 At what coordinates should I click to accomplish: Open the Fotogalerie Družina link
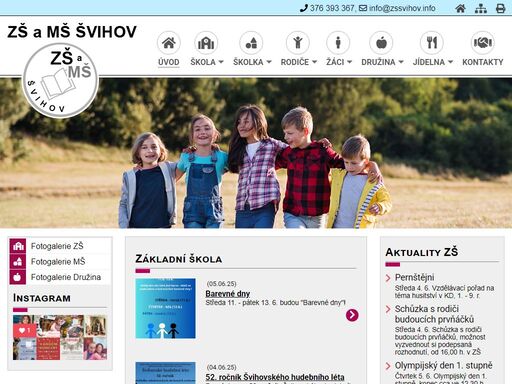click(x=66, y=277)
